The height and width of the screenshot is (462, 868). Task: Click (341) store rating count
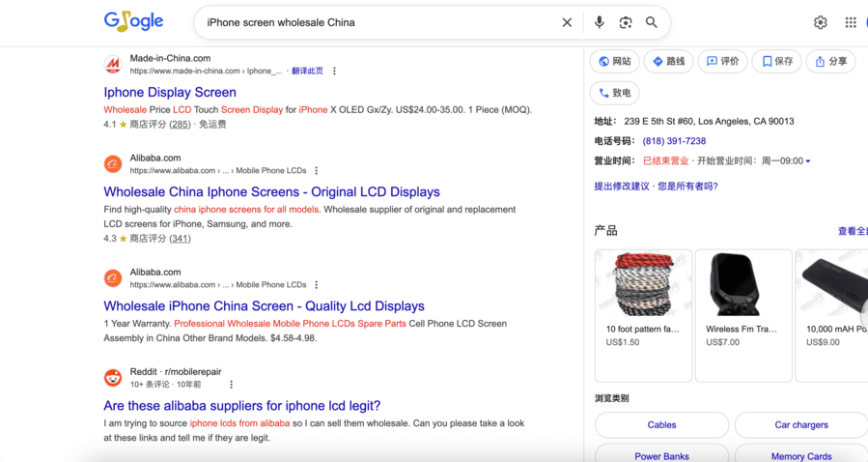click(x=180, y=239)
